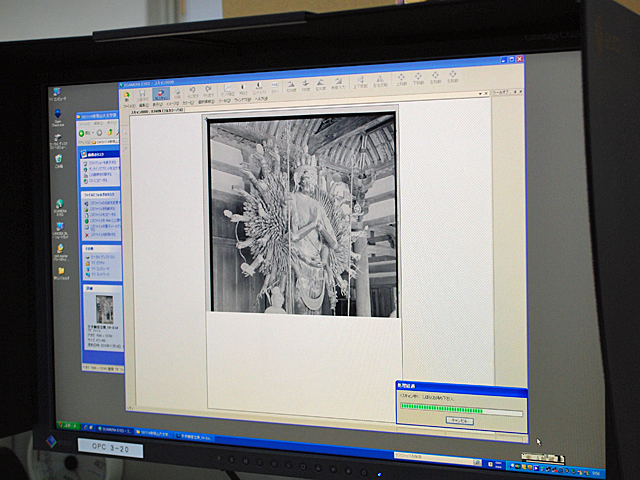Image resolution: width=640 pixels, height=480 pixels.
Task: Open the ウィンドウ(W) menu
Action: [x=243, y=100]
